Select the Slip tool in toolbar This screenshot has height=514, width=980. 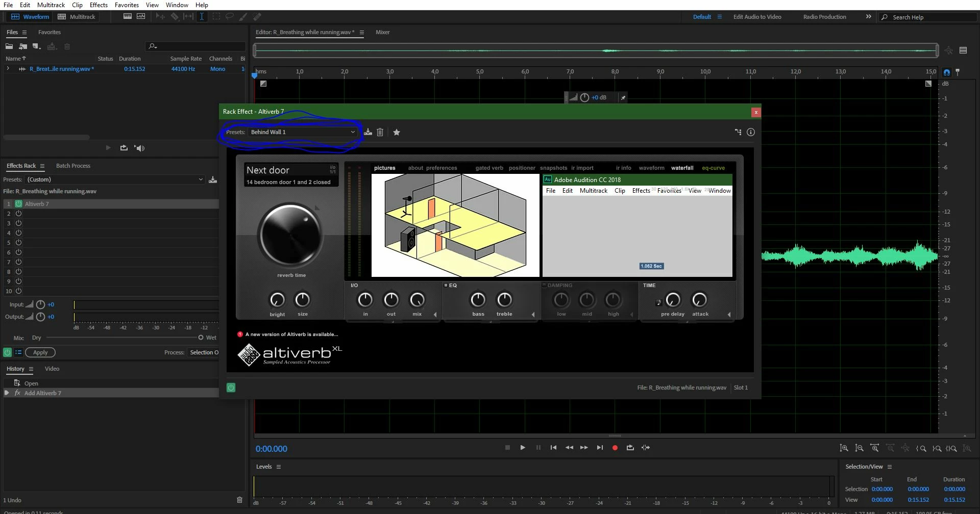click(x=188, y=17)
